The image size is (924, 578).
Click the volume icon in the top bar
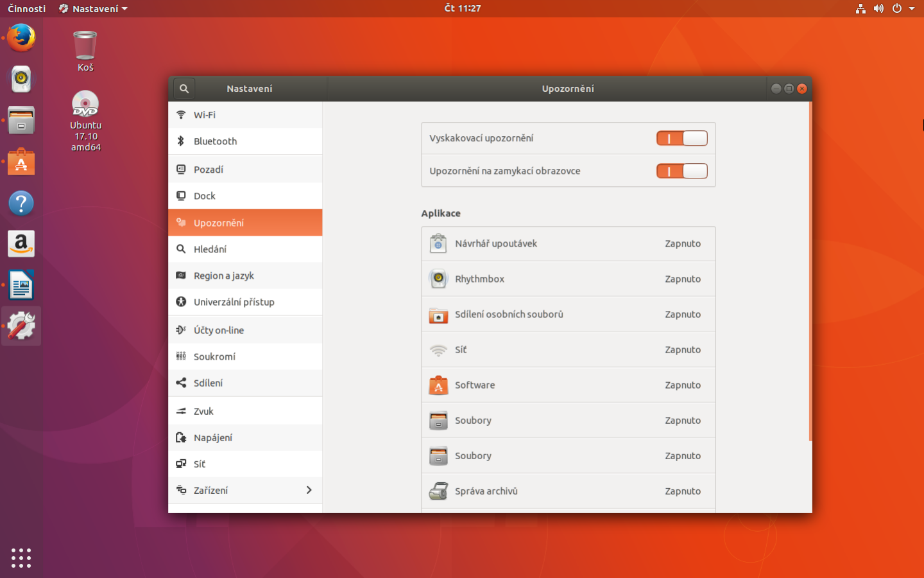[878, 8]
